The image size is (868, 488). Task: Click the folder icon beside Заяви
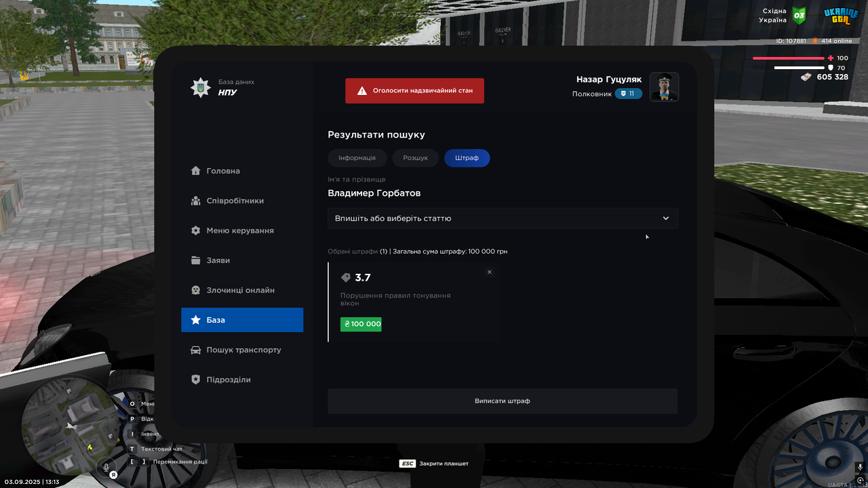(195, 260)
